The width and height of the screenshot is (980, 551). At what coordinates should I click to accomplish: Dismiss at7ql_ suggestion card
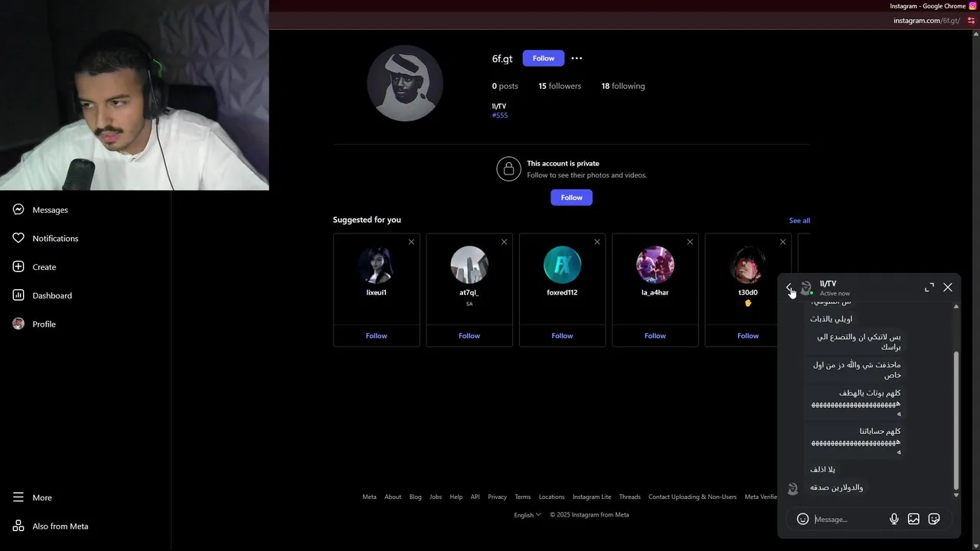[x=504, y=242]
